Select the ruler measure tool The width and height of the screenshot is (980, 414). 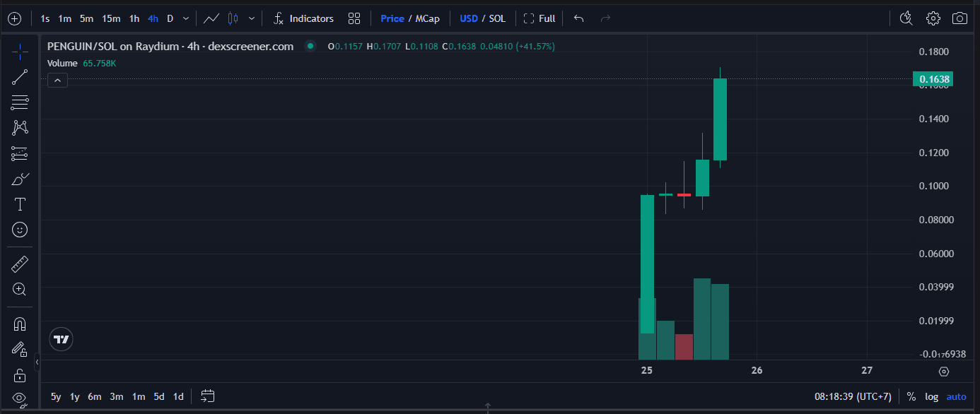pos(20,264)
